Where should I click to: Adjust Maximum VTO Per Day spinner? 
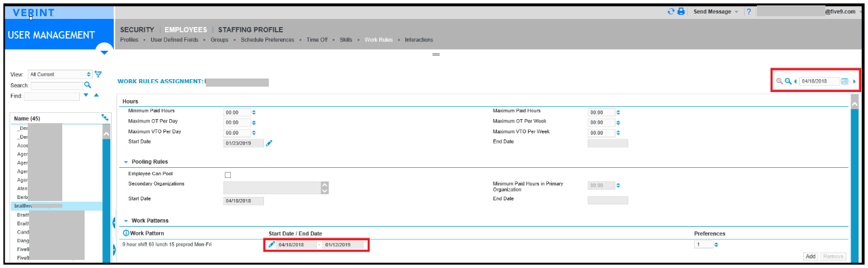(254, 133)
